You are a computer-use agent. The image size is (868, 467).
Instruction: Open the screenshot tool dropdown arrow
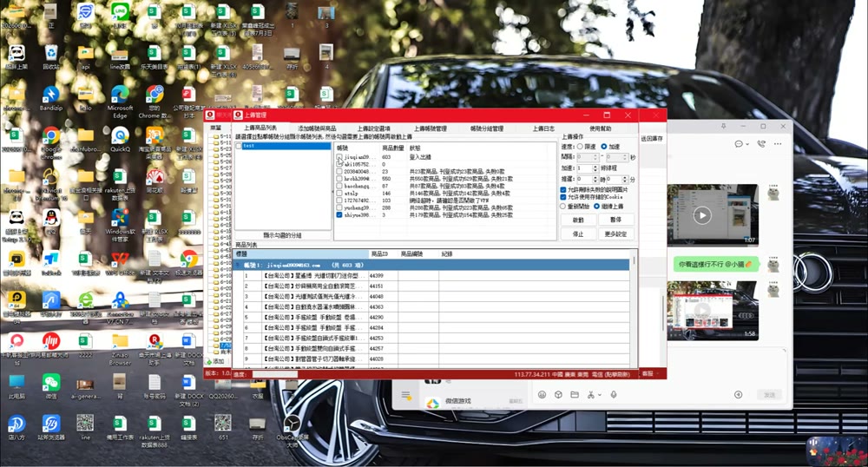(600, 395)
